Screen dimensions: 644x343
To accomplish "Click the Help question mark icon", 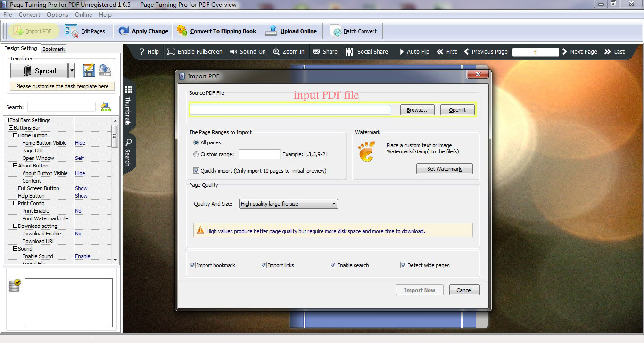I will pyautogui.click(x=141, y=52).
